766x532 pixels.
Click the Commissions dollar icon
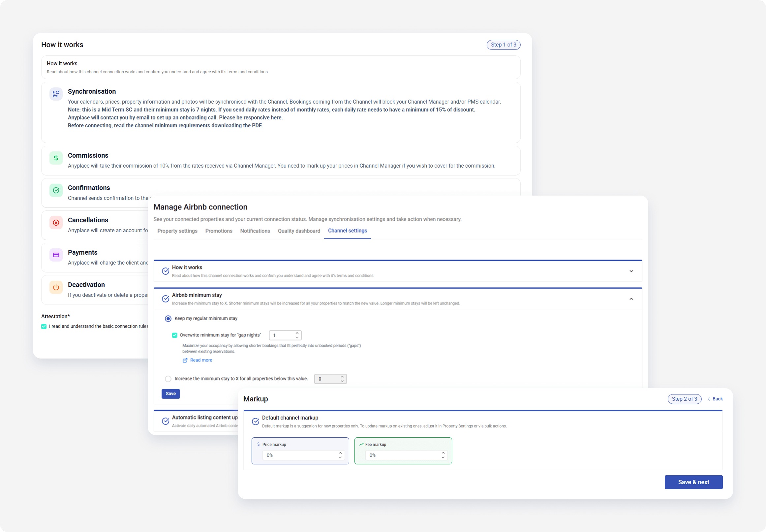(56, 158)
